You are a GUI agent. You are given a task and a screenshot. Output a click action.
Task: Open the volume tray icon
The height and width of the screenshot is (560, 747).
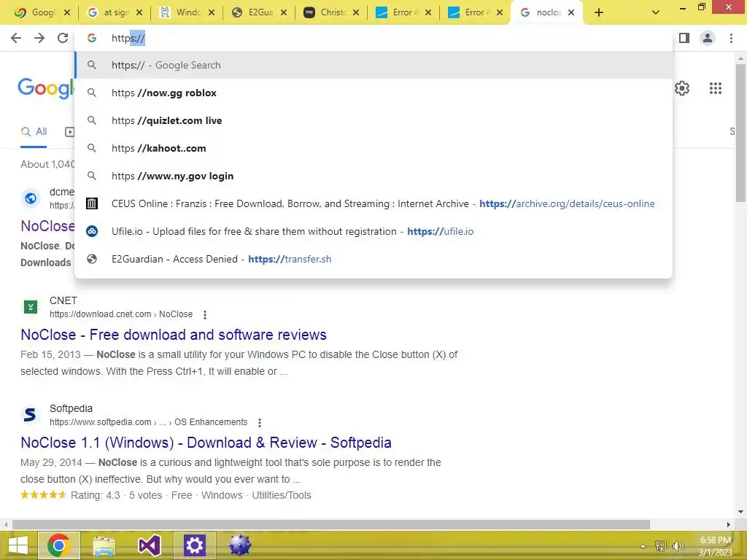(x=678, y=546)
